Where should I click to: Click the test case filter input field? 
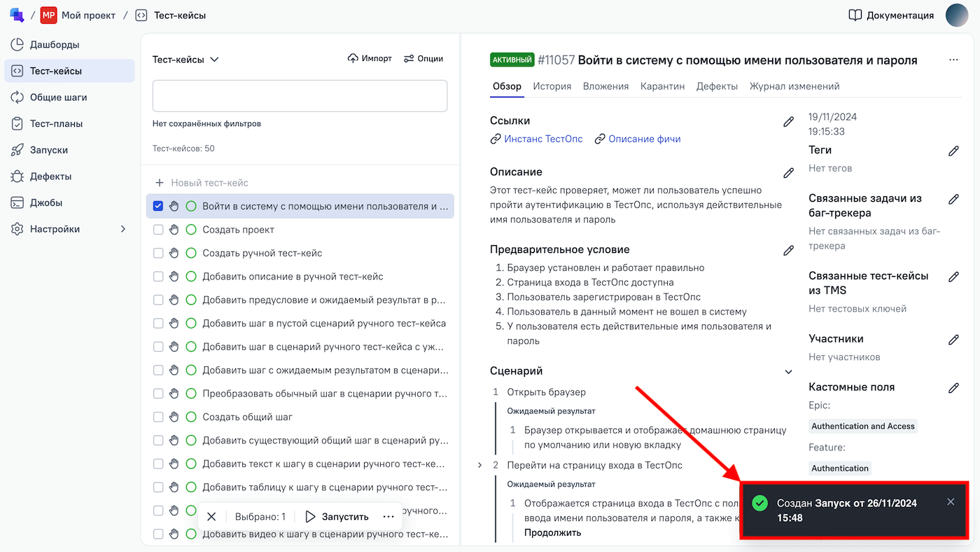tap(300, 96)
